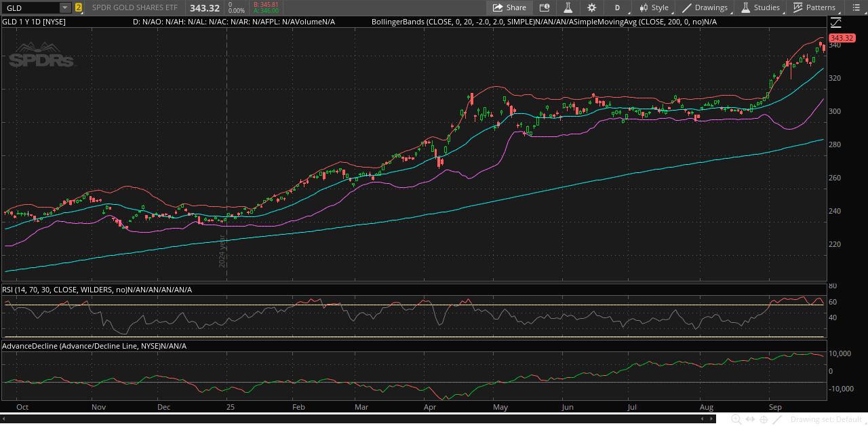Viewport: 868px width, 426px height.
Task: Click the Share button in the chart toolbar
Action: click(509, 7)
